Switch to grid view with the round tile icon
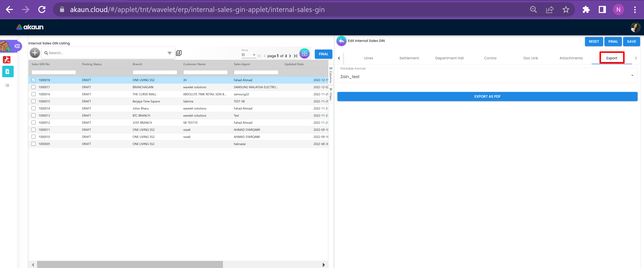Screen dimensions: 644x268 (304, 53)
